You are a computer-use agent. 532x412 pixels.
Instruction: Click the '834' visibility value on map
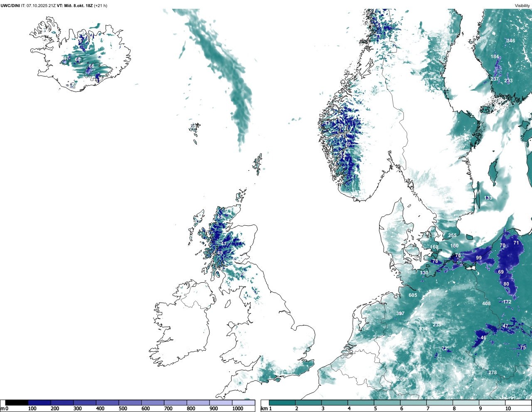pyautogui.click(x=423, y=329)
